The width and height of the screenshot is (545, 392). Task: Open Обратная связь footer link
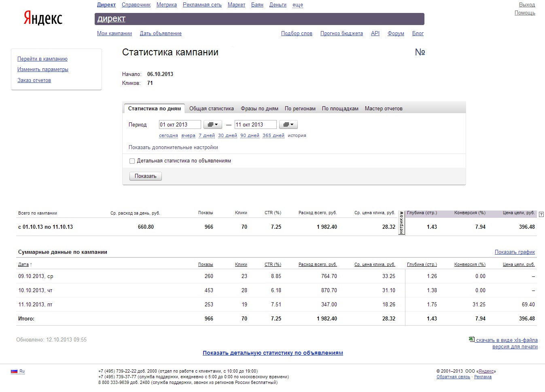pos(453,377)
